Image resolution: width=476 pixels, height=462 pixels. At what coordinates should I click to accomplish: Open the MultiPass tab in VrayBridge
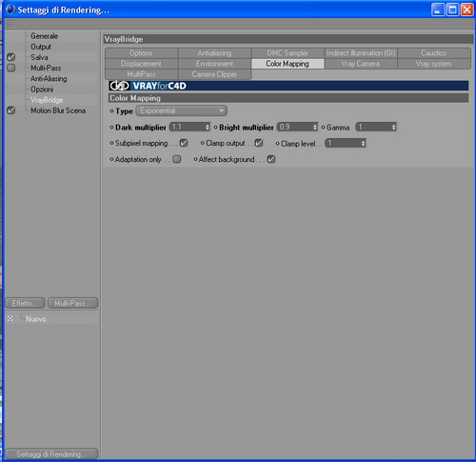(141, 74)
